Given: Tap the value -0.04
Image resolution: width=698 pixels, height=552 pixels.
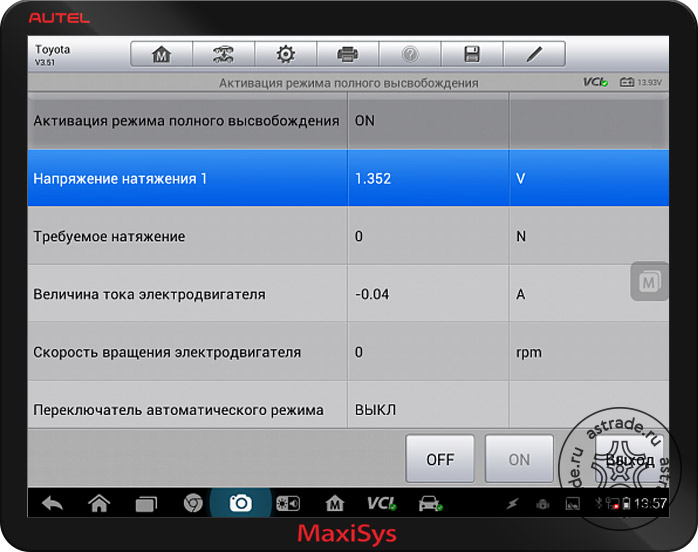Looking at the screenshot, I should (x=372, y=294).
